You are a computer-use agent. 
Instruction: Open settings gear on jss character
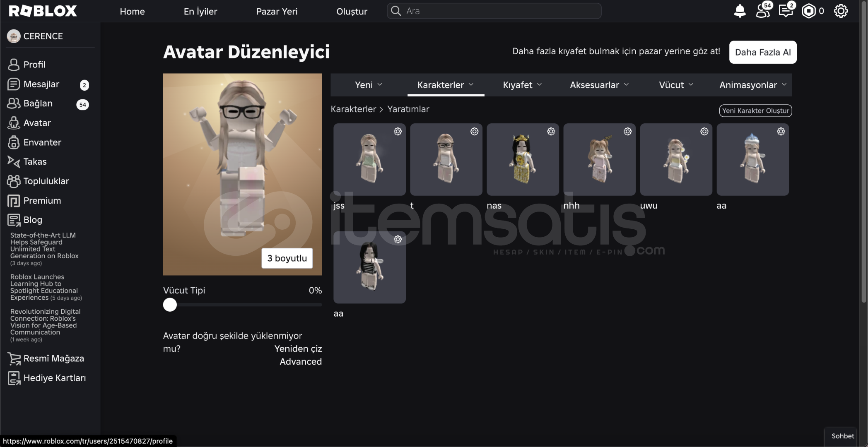click(398, 132)
